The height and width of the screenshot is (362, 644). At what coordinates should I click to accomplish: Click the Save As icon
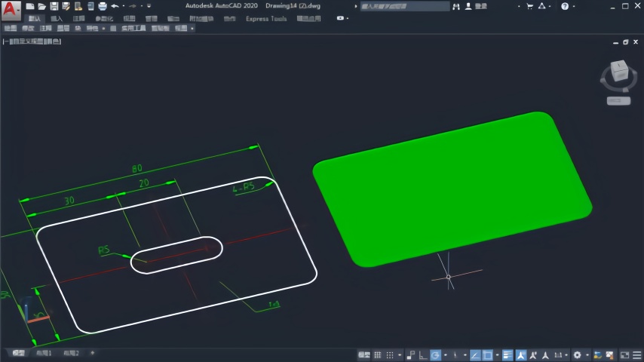click(x=66, y=6)
